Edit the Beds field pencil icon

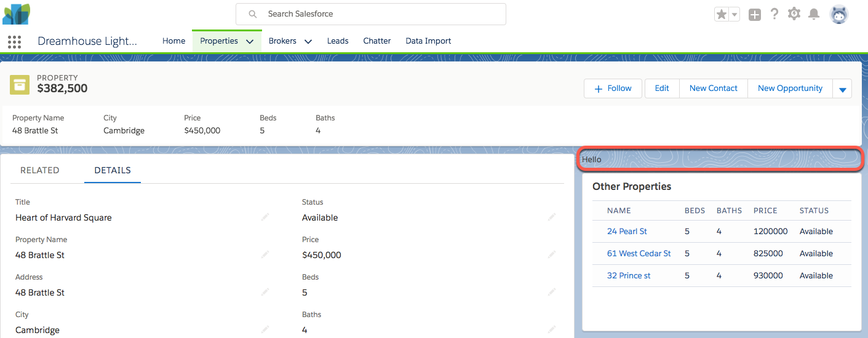coord(552,292)
